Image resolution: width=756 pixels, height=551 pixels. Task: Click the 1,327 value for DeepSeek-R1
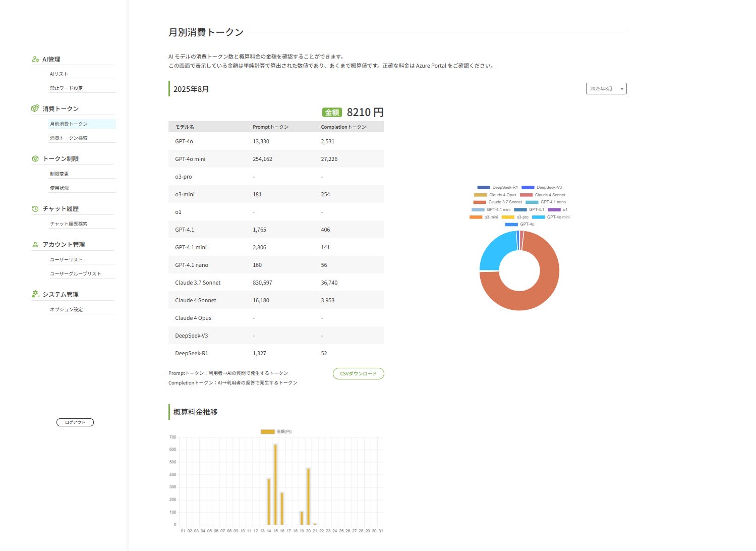[259, 353]
